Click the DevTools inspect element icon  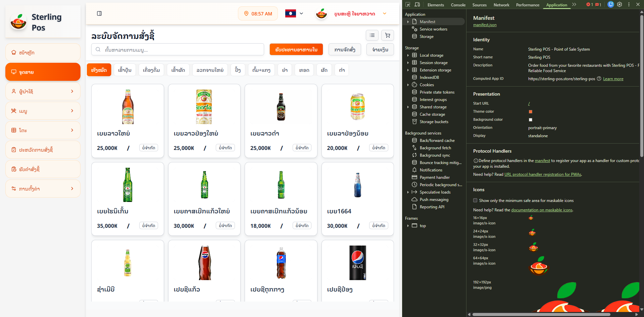408,5
